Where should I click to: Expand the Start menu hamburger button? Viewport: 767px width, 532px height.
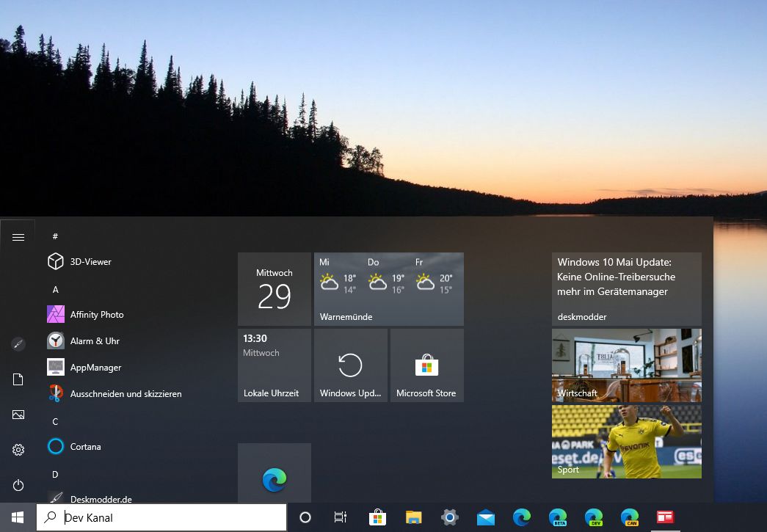pyautogui.click(x=18, y=237)
